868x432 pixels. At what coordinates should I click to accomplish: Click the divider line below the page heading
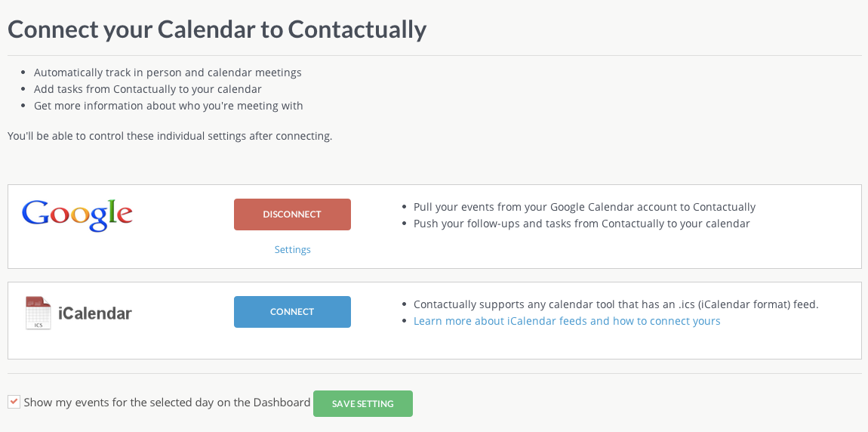click(x=434, y=55)
